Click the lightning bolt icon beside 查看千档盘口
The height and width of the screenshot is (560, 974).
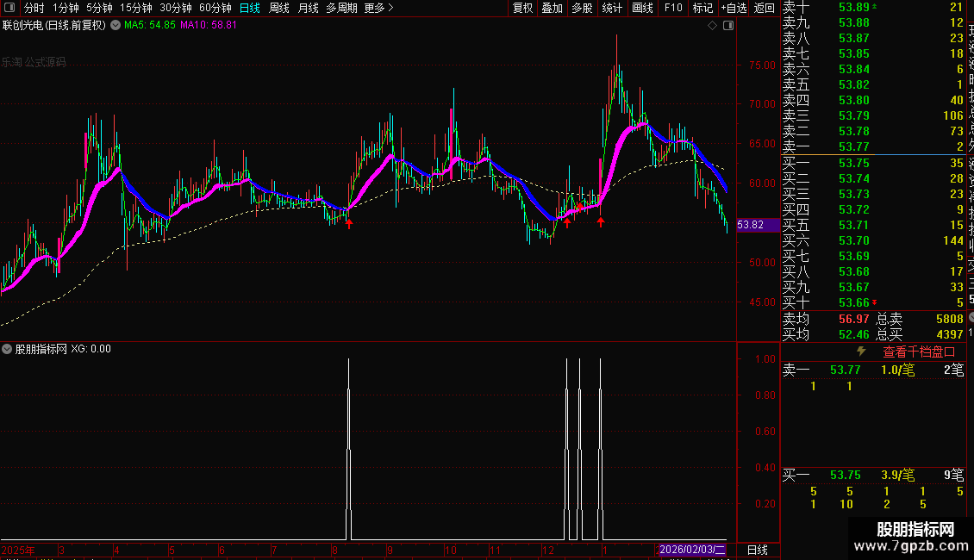tap(861, 352)
